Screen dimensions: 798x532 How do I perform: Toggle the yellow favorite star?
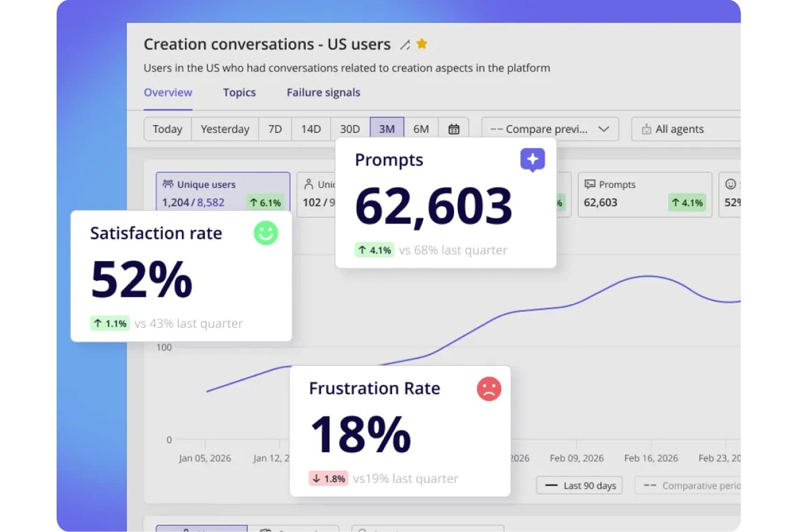click(422, 44)
